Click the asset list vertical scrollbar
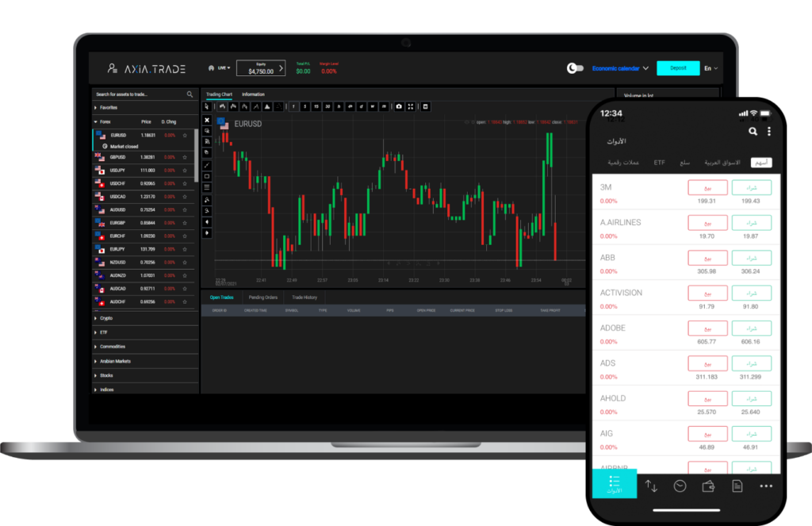The image size is (812, 526). coord(197,155)
